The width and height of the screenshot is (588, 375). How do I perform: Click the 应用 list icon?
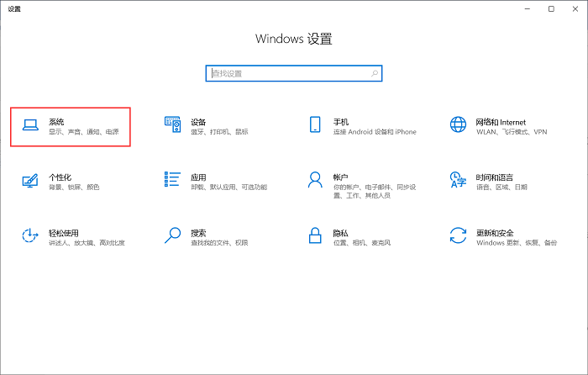coord(173,180)
